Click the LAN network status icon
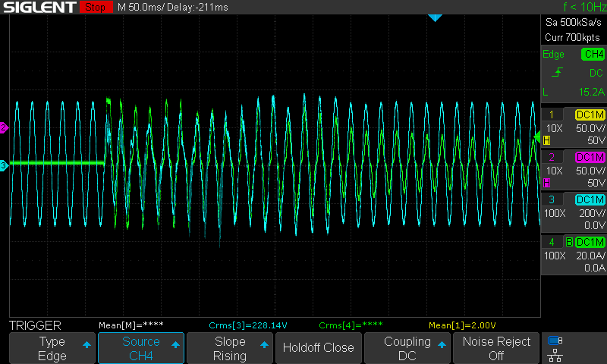Viewport: 607px width, 364px height. click(555, 354)
